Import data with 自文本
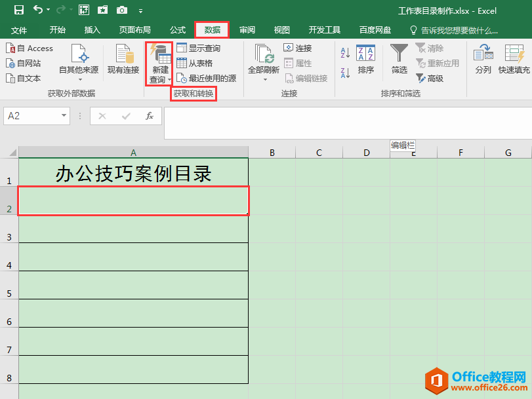Image resolution: width=532 pixels, height=399 pixels. point(24,79)
